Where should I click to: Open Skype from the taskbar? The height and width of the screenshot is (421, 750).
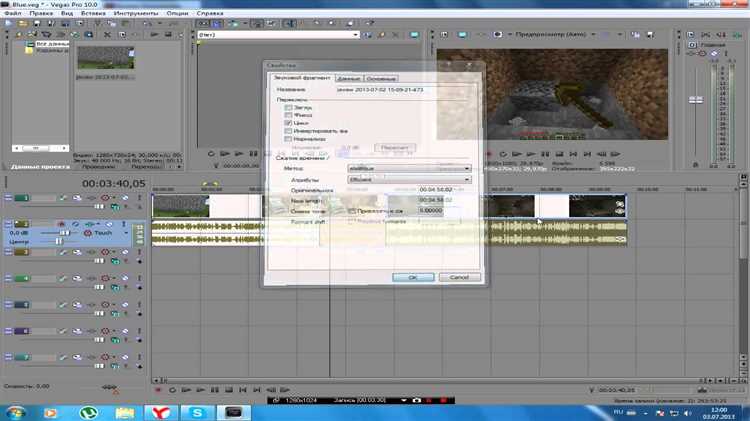tap(197, 412)
